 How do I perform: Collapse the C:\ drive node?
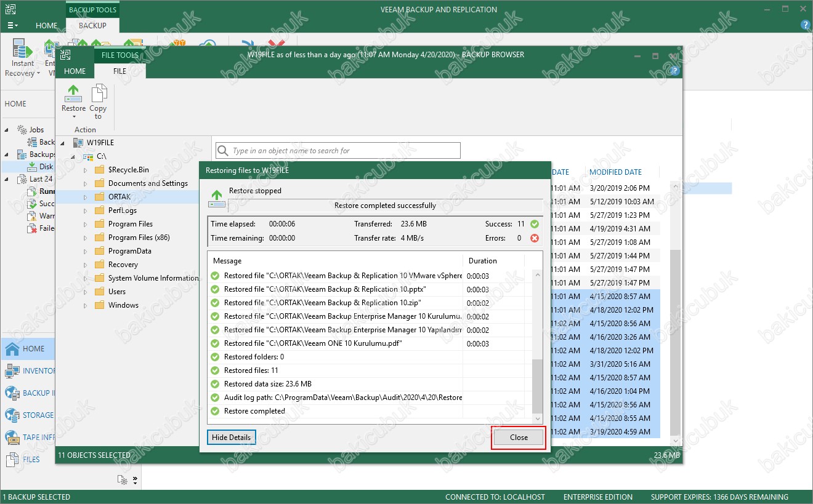[74, 157]
